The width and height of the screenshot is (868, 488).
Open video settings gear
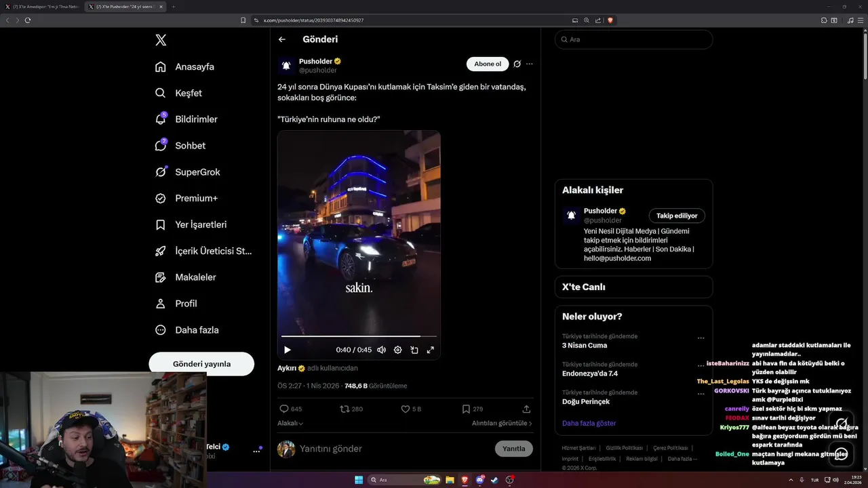(x=398, y=350)
